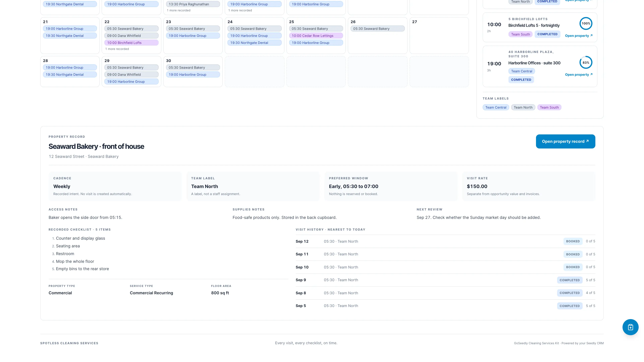Viewport: 644px width, 362px height.
Task: Expand '1 more recorded' on day 22
Action: (117, 49)
